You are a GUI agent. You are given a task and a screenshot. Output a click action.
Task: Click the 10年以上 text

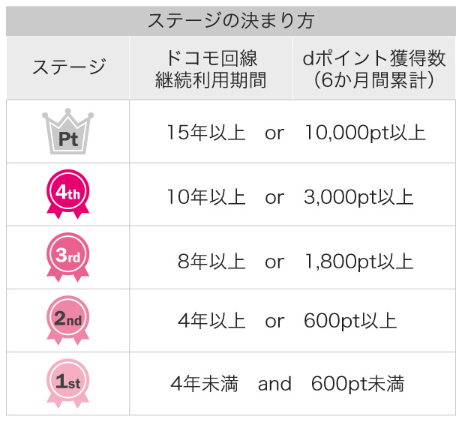tap(206, 197)
